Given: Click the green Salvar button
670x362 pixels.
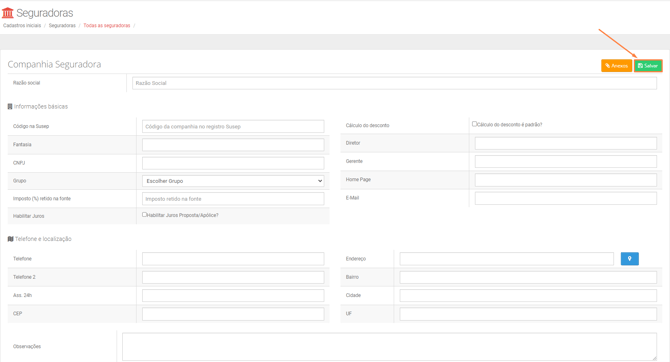Looking at the screenshot, I should coord(648,65).
